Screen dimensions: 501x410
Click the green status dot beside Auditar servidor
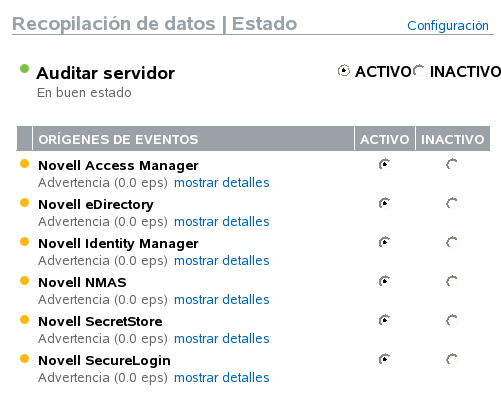tap(24, 69)
